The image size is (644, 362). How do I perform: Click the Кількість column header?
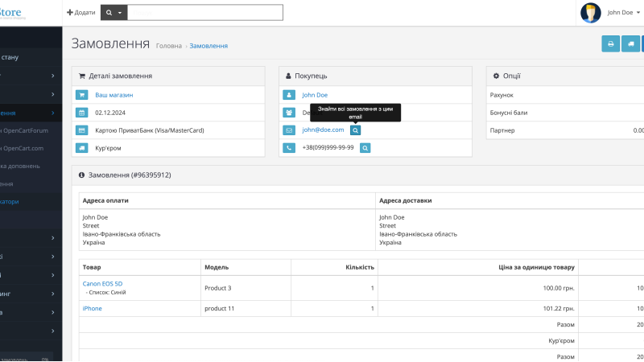point(360,267)
